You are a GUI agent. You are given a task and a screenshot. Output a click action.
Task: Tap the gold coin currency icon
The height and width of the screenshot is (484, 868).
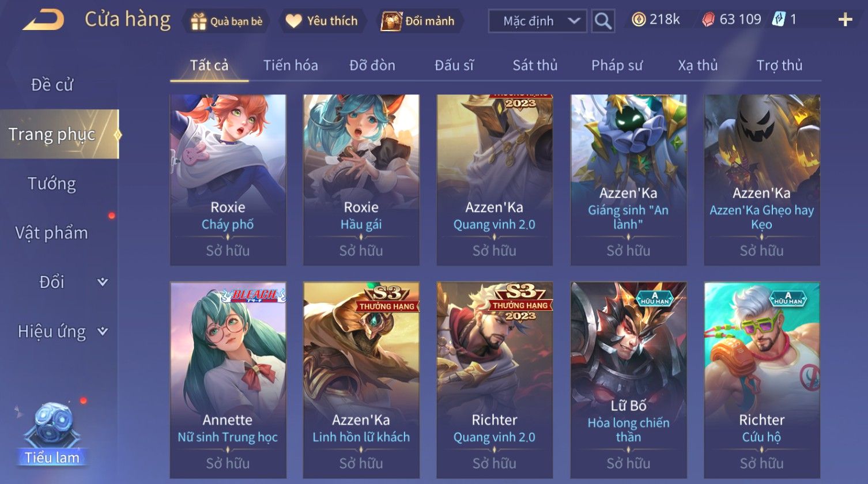coord(639,20)
